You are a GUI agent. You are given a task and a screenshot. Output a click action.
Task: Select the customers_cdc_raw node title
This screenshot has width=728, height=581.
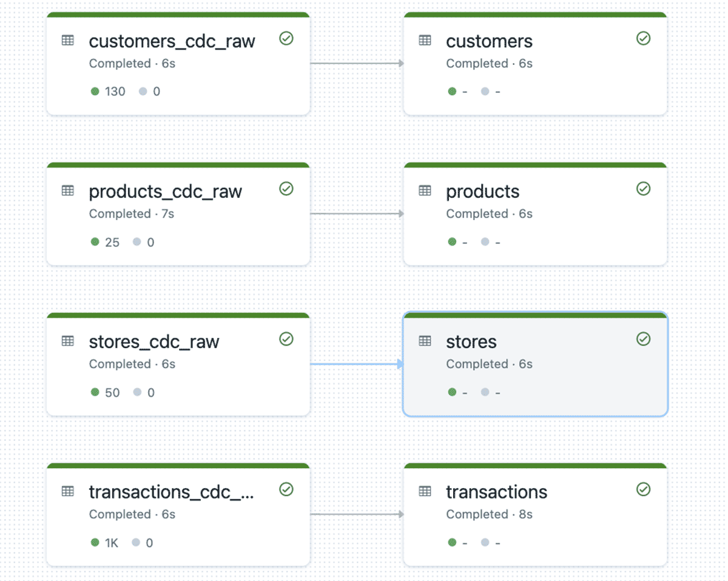pos(172,41)
